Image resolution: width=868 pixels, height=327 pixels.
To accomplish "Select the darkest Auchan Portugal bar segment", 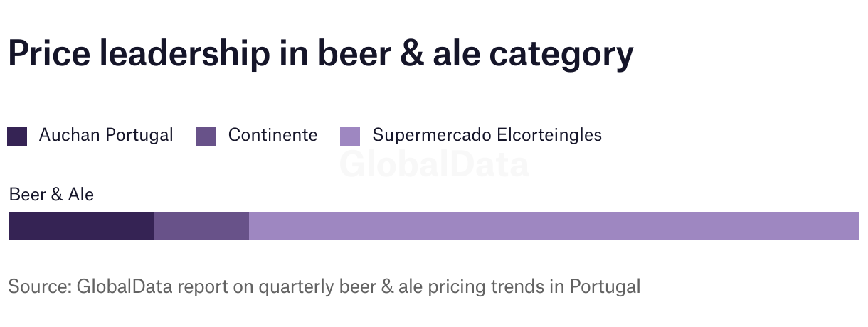I will coord(81,226).
